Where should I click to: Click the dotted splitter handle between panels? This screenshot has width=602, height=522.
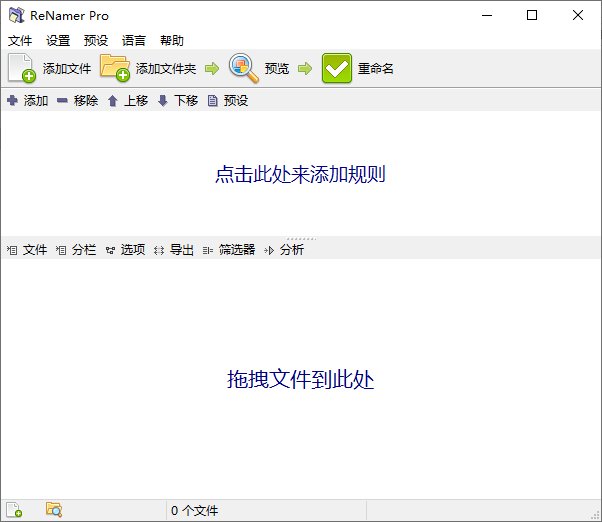pyautogui.click(x=301, y=239)
